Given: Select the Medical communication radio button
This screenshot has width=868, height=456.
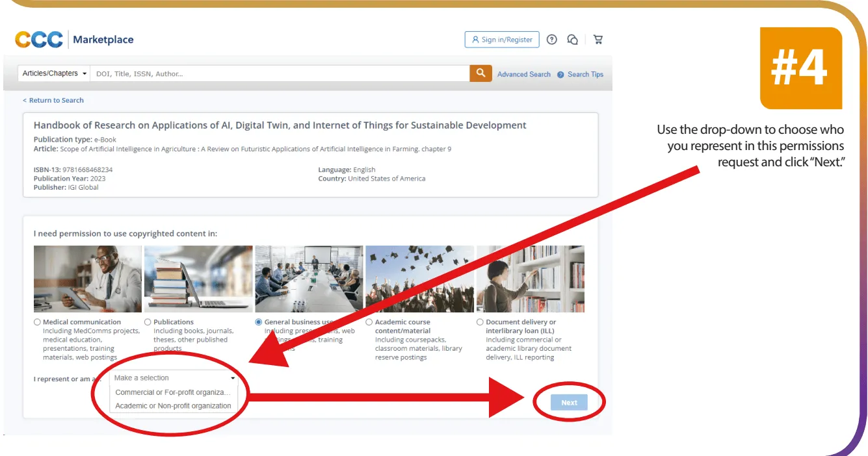Looking at the screenshot, I should 37,322.
